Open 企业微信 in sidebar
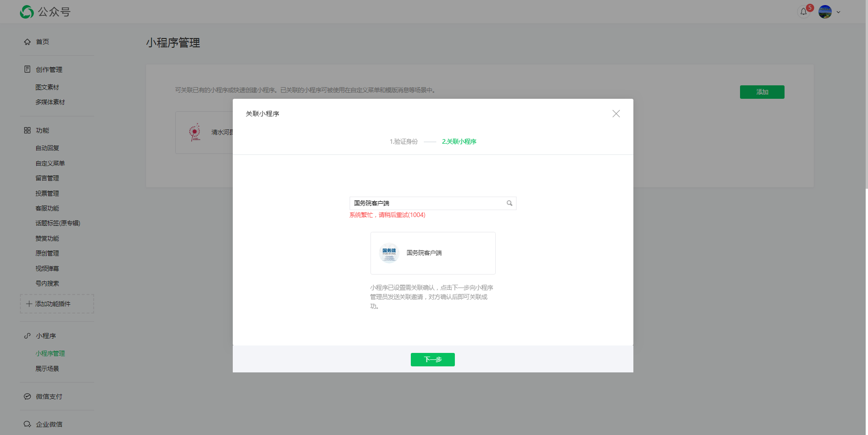The image size is (868, 435). (x=49, y=424)
